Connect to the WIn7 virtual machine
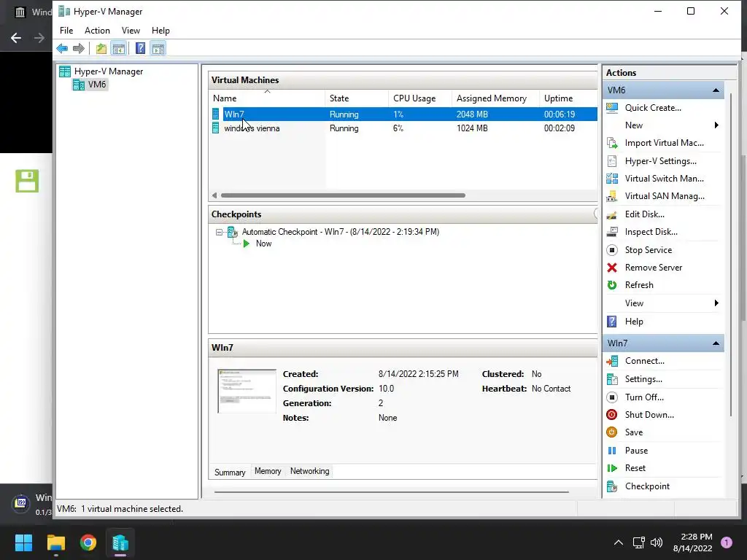This screenshot has width=747, height=560. click(645, 361)
